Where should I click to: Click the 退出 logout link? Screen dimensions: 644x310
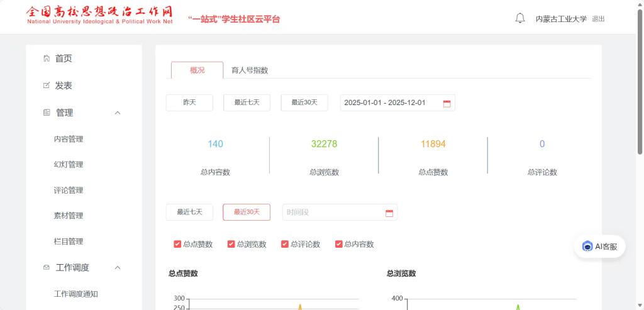click(598, 19)
